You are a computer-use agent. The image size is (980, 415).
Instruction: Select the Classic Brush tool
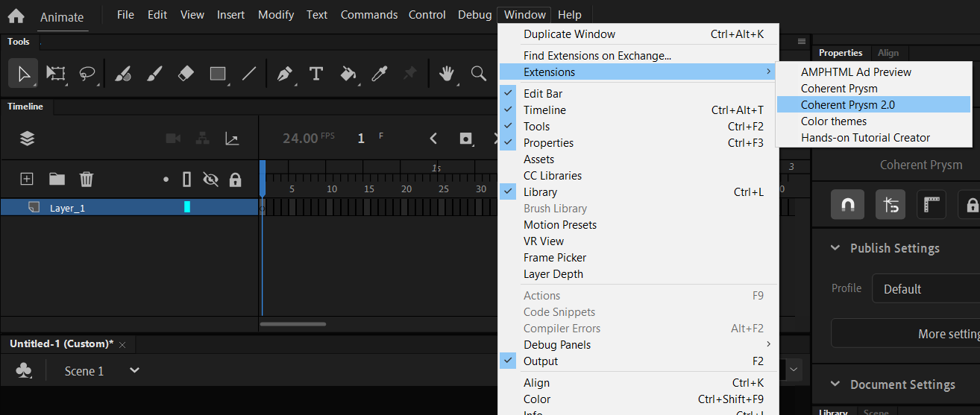point(154,73)
